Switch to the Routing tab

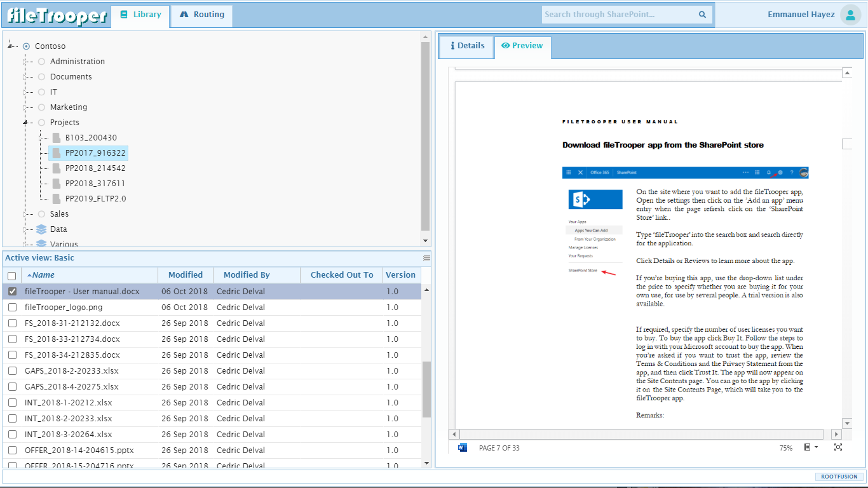coord(201,15)
